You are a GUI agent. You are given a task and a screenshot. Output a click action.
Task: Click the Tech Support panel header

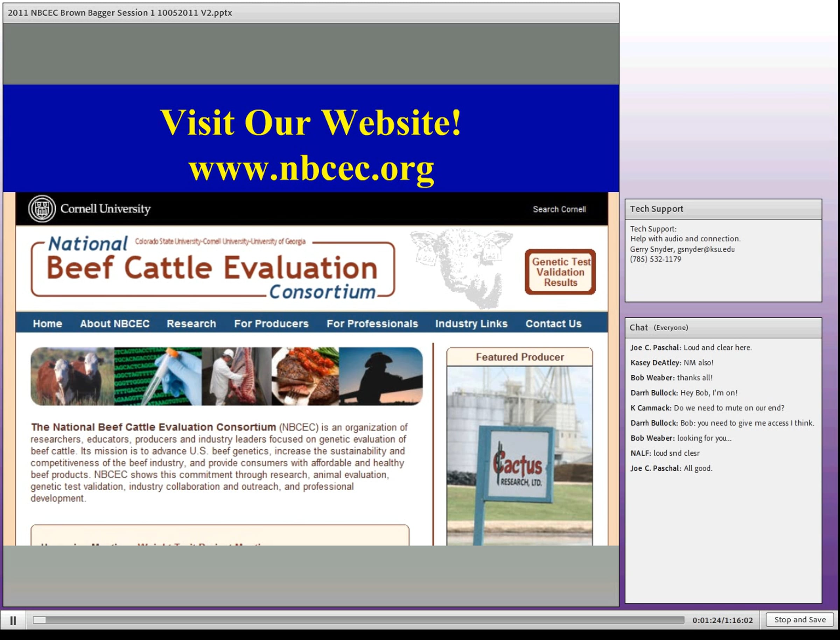coord(723,209)
